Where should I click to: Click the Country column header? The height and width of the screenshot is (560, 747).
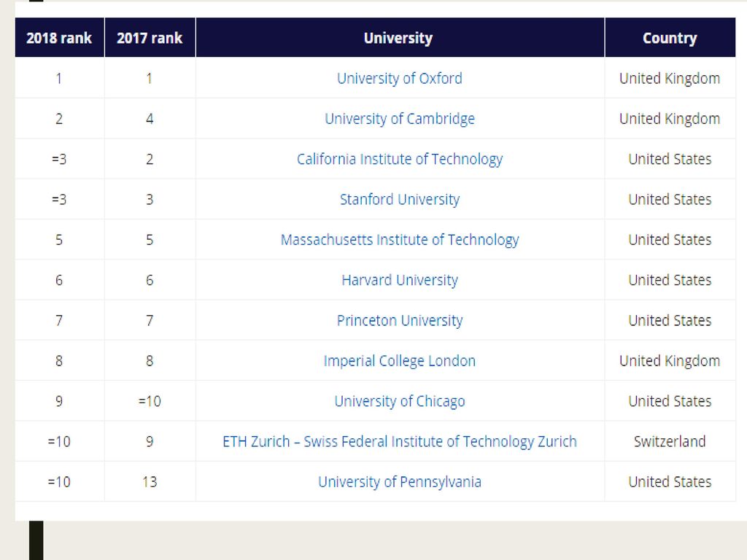[670, 38]
